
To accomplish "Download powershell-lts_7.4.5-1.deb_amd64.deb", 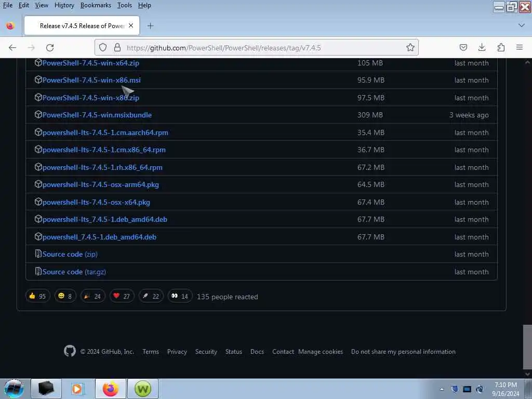I will click(x=105, y=219).
